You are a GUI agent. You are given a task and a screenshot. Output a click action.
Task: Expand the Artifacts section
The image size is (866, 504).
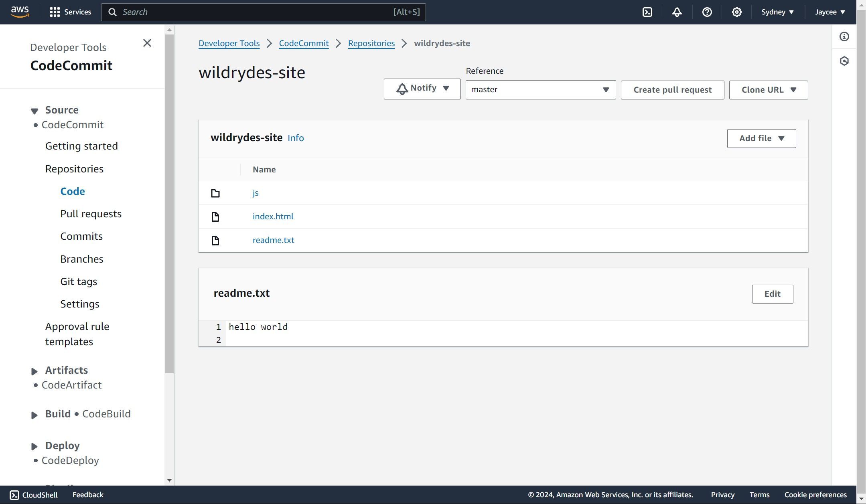click(x=34, y=371)
